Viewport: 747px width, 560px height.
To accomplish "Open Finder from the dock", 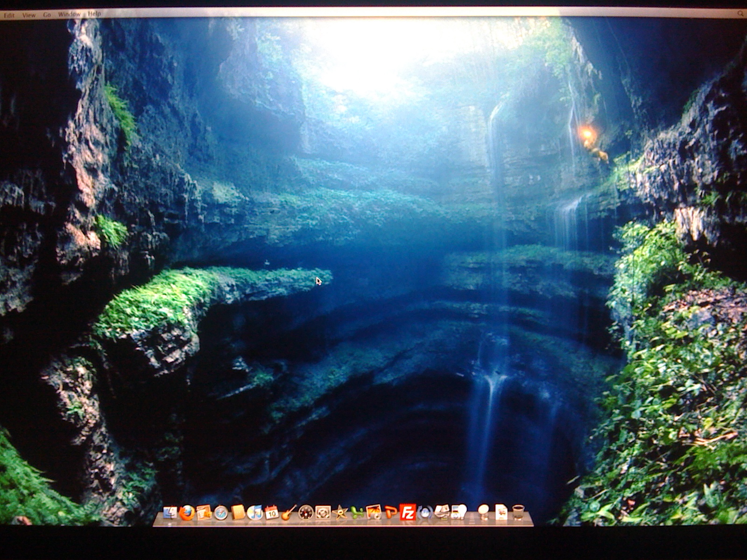I will coord(170,513).
